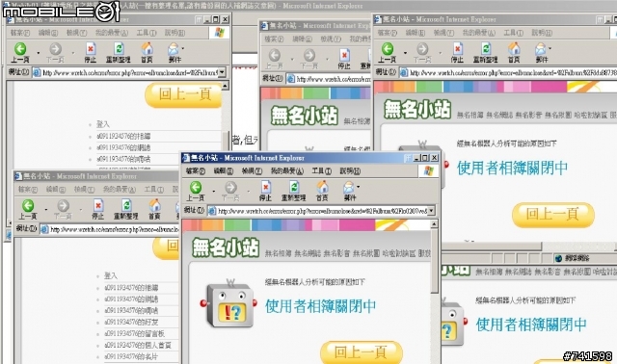The width and height of the screenshot is (617, 364).
Task: Open the 我的最愛(A) menu in the top-left window
Action: pyautogui.click(x=112, y=33)
